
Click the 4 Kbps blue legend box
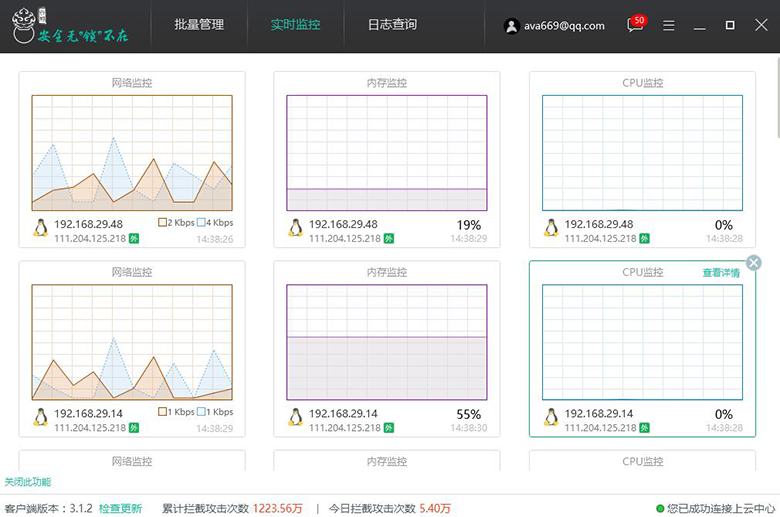click(201, 222)
